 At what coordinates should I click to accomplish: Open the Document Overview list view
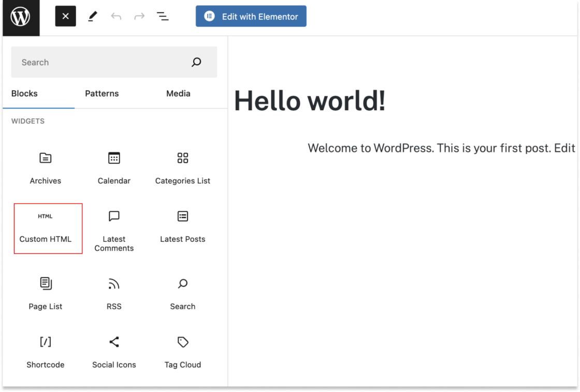click(162, 16)
